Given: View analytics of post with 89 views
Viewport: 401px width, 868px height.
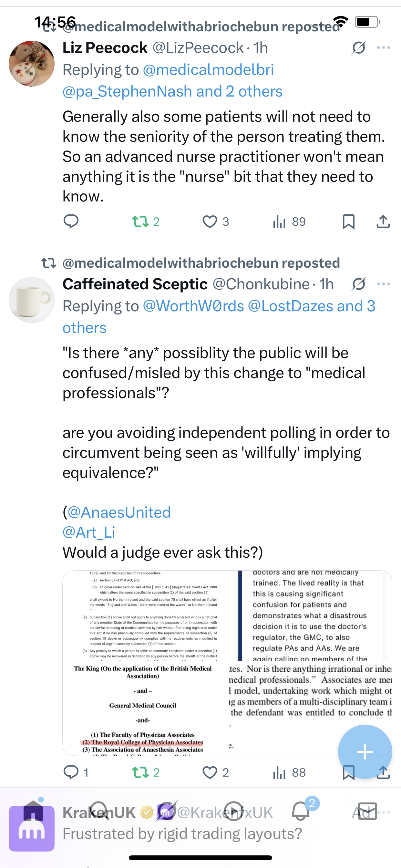Looking at the screenshot, I should click(289, 222).
